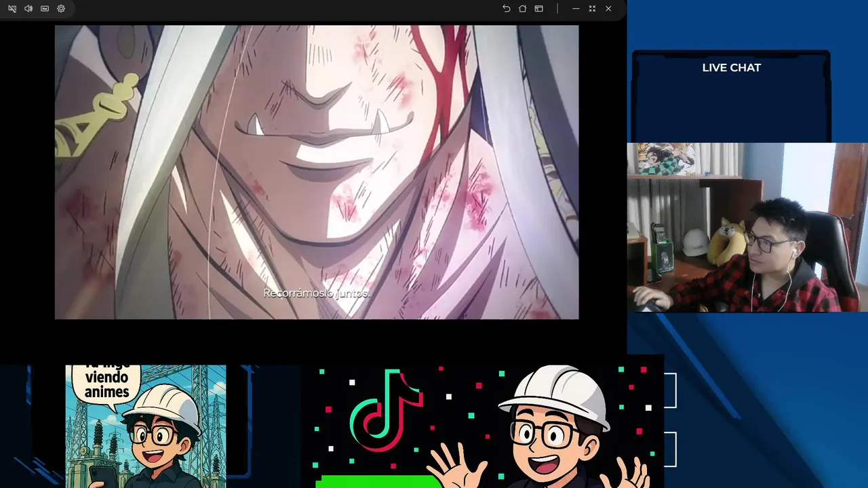Click the webcam feed of the streamer

coord(747,228)
